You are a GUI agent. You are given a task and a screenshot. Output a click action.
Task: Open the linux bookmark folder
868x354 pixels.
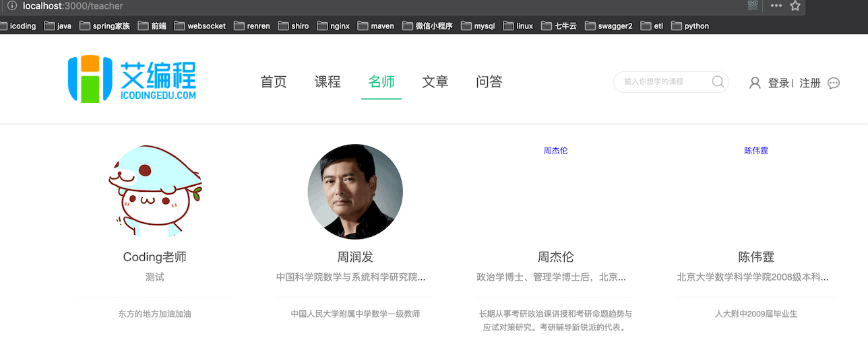(x=518, y=26)
